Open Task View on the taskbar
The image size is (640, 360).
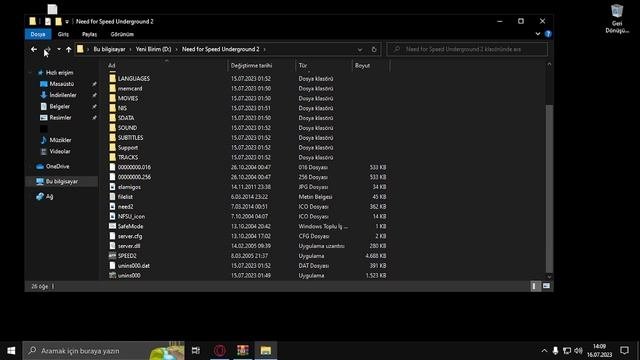pos(196,351)
